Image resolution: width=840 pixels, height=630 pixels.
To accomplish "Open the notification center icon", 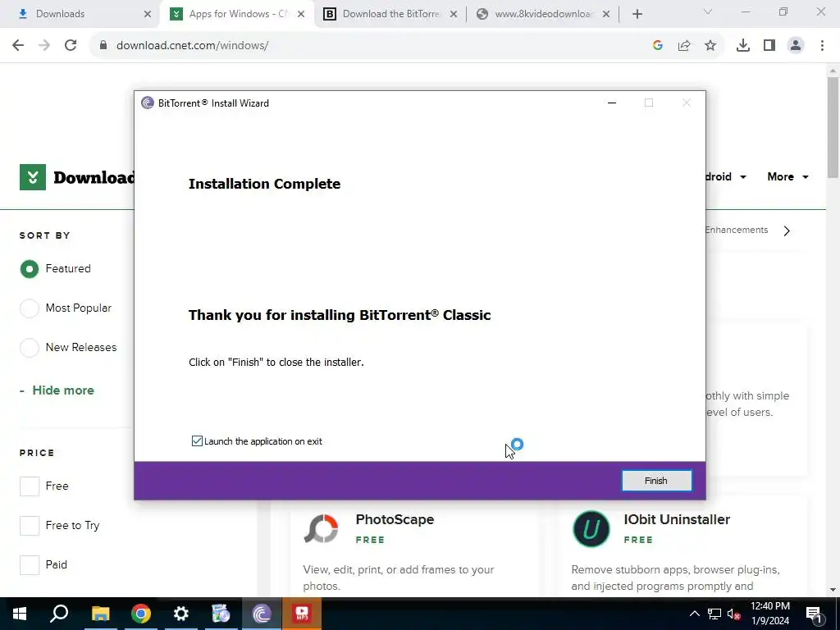I will pos(815,614).
